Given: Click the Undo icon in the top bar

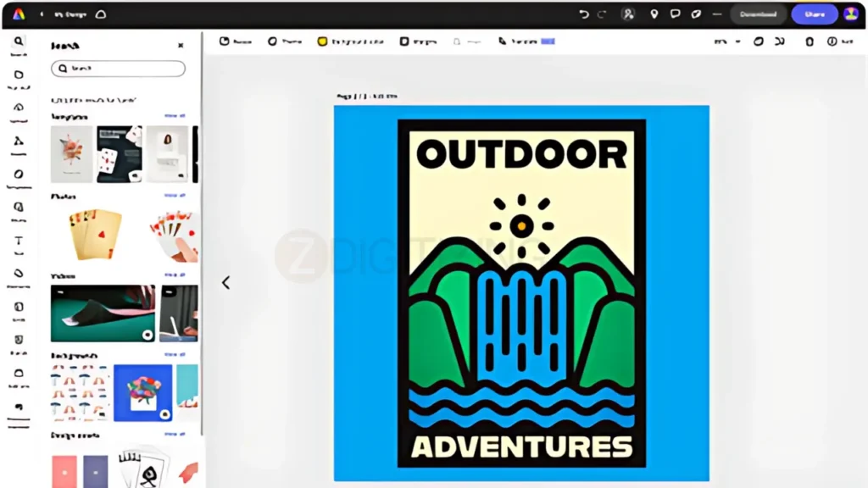Looking at the screenshot, I should [584, 14].
